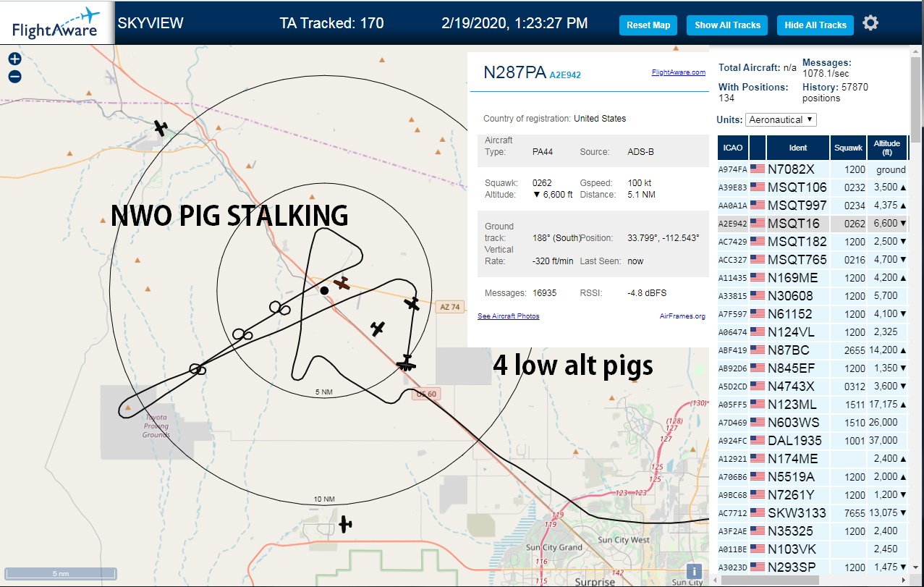Select the brown highlighted aircraft on map
The image size is (924, 587).
[342, 284]
